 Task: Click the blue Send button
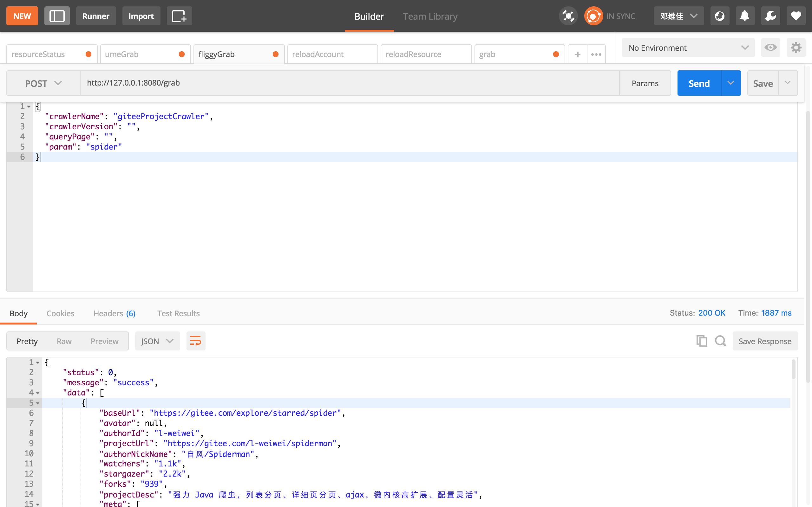(699, 83)
